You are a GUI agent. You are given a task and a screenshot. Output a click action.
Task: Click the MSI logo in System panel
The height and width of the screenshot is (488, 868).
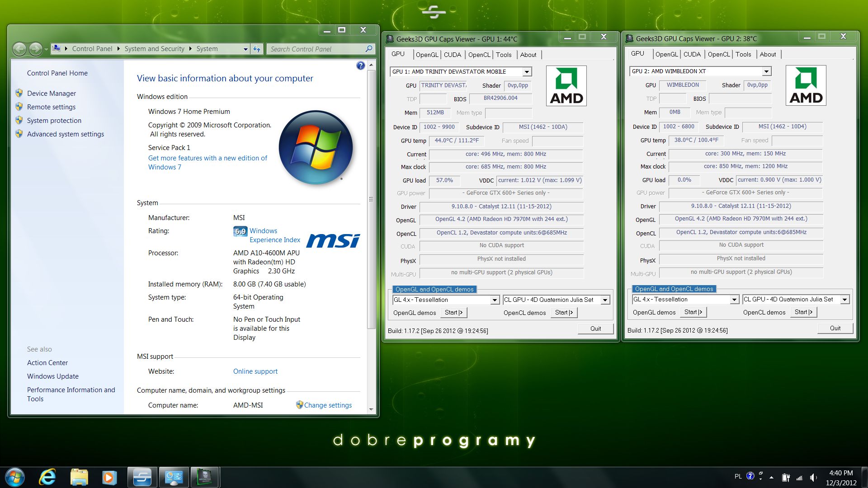pyautogui.click(x=333, y=240)
